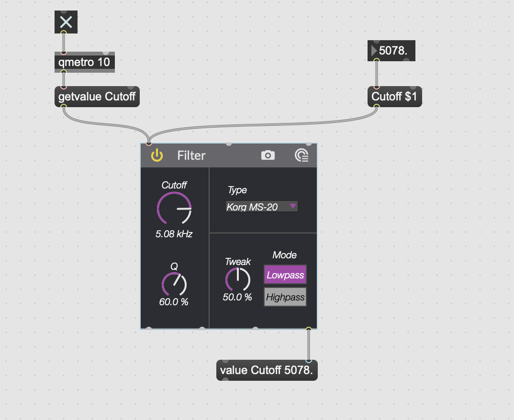Click the value Cutoff 5078. message box
The image size is (514, 420).
click(x=267, y=370)
